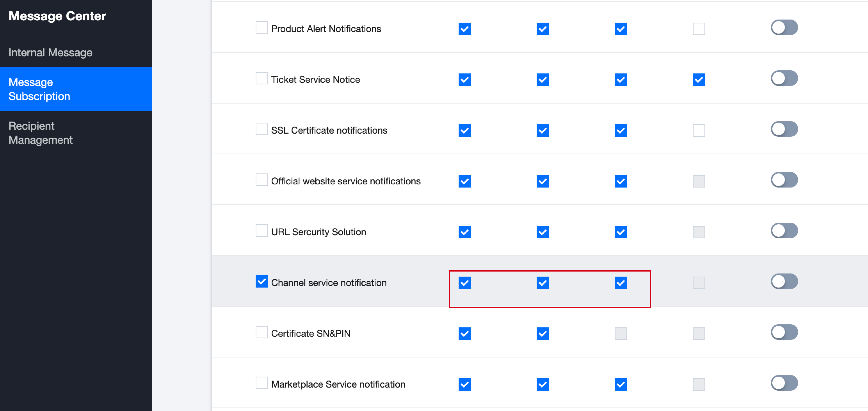Open Internal Message in sidebar
The height and width of the screenshot is (411, 868).
[50, 53]
